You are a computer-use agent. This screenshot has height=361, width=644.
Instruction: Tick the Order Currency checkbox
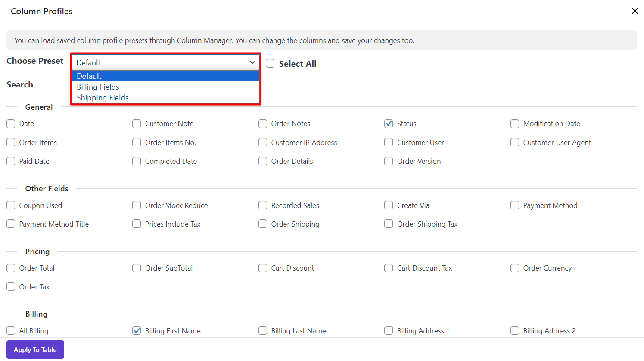pos(515,268)
